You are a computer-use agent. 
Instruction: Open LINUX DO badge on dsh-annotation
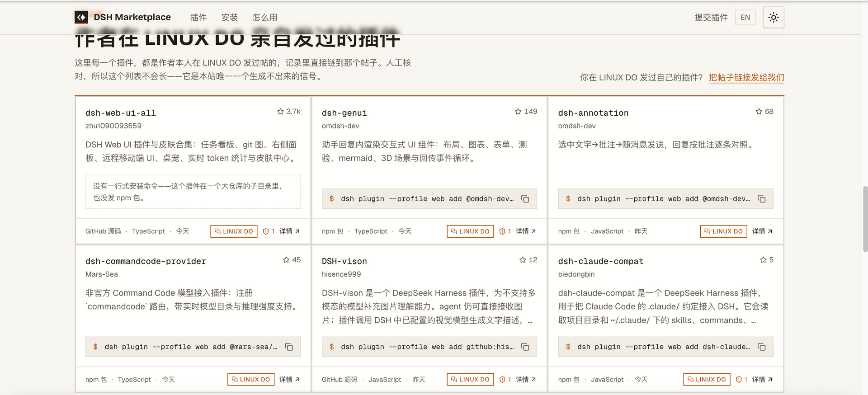(x=723, y=231)
